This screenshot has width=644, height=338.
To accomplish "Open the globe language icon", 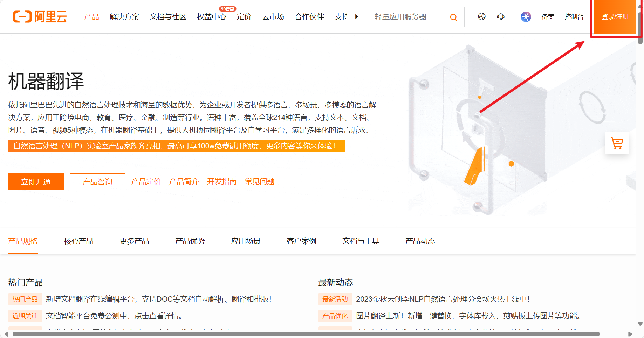I will point(482,16).
